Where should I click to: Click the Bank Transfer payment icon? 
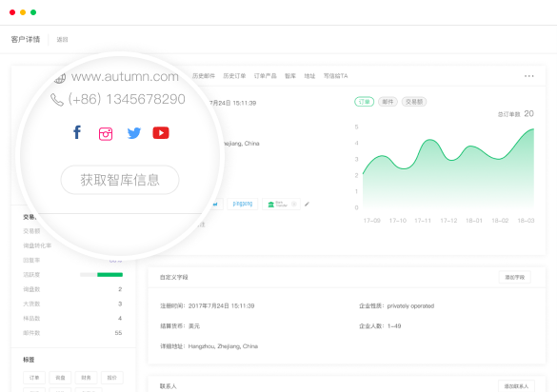click(281, 205)
